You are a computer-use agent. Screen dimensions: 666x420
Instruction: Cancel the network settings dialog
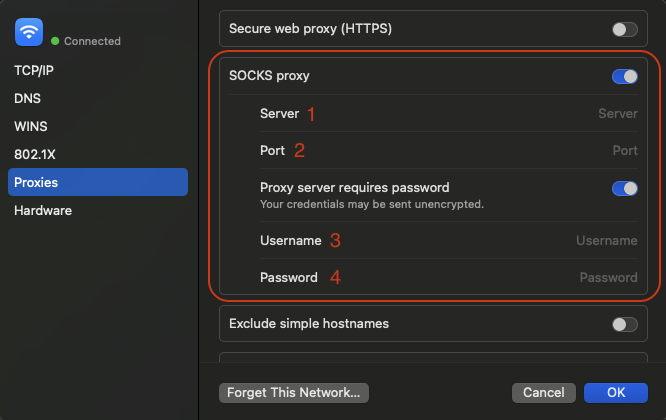(x=543, y=393)
